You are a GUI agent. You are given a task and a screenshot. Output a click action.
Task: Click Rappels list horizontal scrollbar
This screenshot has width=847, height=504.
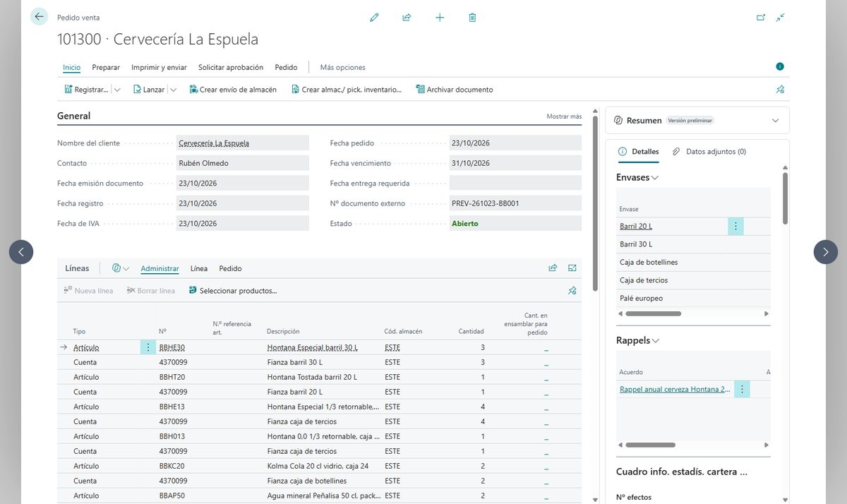pos(650,445)
